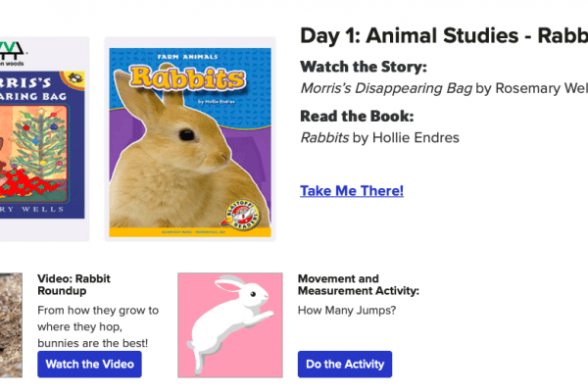This screenshot has width=588, height=392.
Task: Click the Take Me There! link
Action: [351, 191]
